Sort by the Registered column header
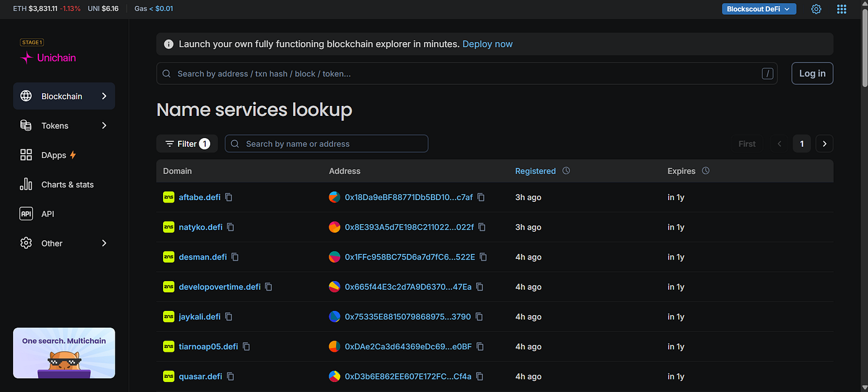 (536, 171)
